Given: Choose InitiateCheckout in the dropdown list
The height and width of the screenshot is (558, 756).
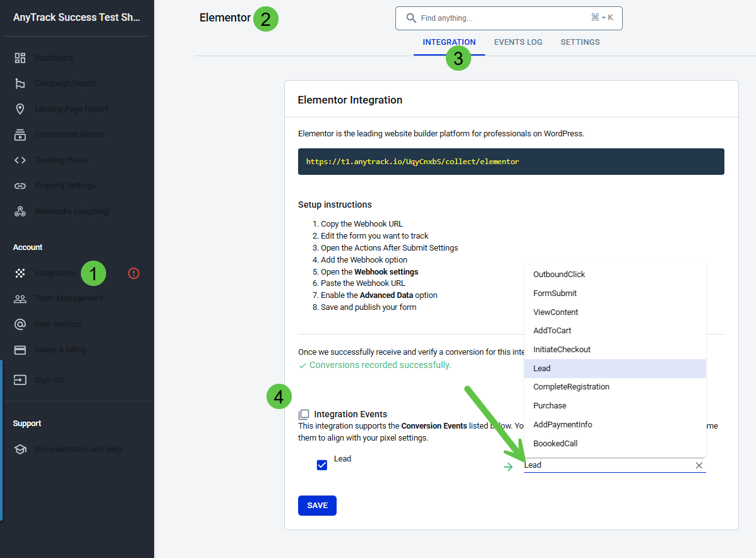Looking at the screenshot, I should (615, 349).
